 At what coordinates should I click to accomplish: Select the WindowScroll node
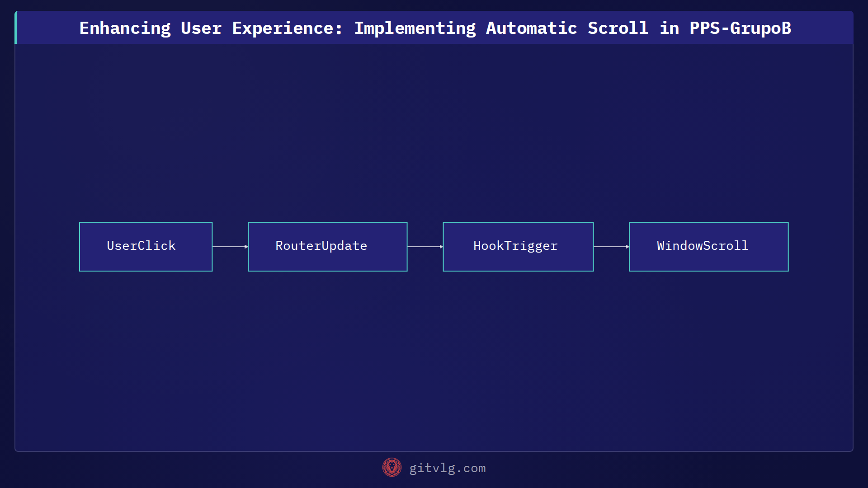(709, 247)
